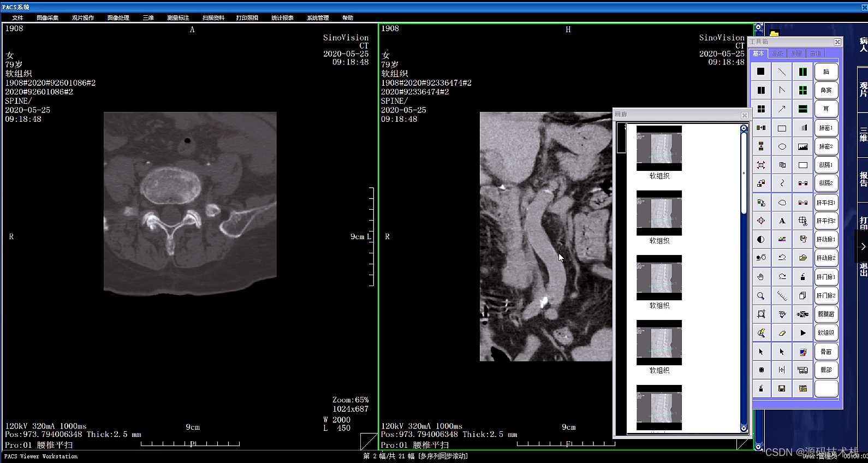Apply the 肝动脉2 window preset
This screenshot has height=463, width=868.
coord(826,258)
